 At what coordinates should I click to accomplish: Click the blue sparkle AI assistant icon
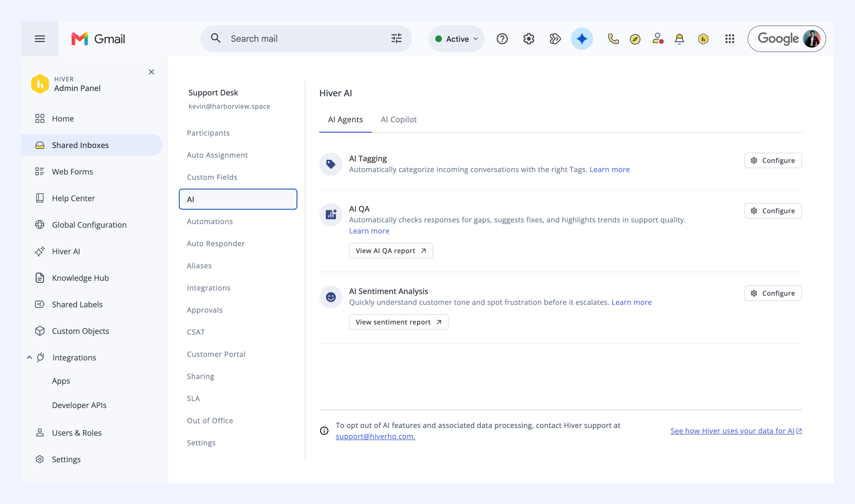[582, 39]
